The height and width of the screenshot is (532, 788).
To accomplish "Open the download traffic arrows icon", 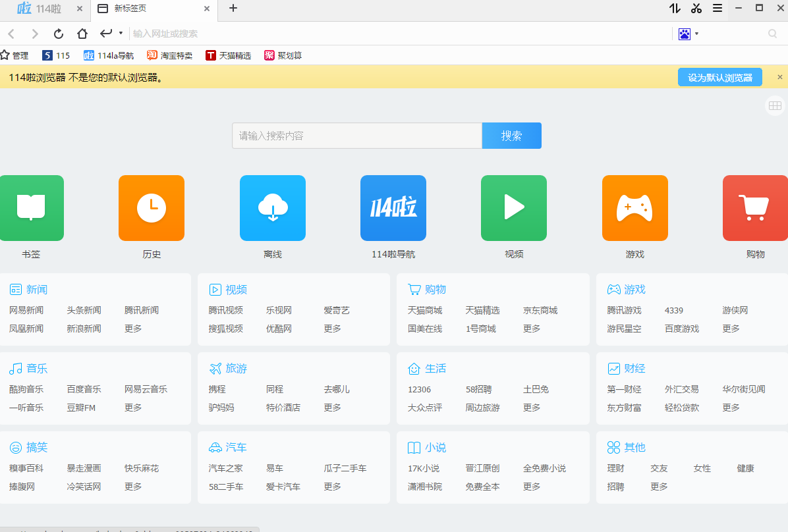I will coord(674,9).
